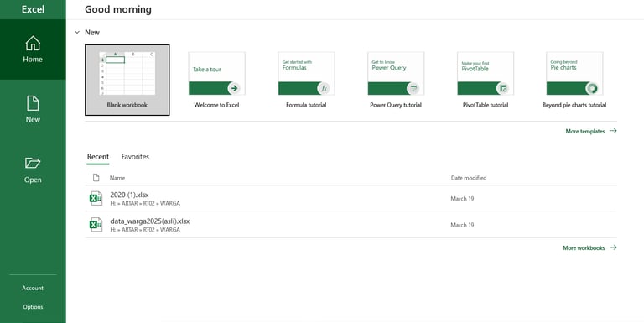Select the Open label in sidebar
The height and width of the screenshot is (323, 644).
coord(33,180)
